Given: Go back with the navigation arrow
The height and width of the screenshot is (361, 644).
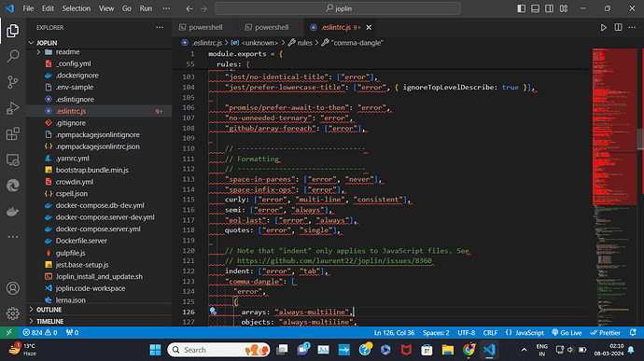Looking at the screenshot, I should tap(189, 8).
